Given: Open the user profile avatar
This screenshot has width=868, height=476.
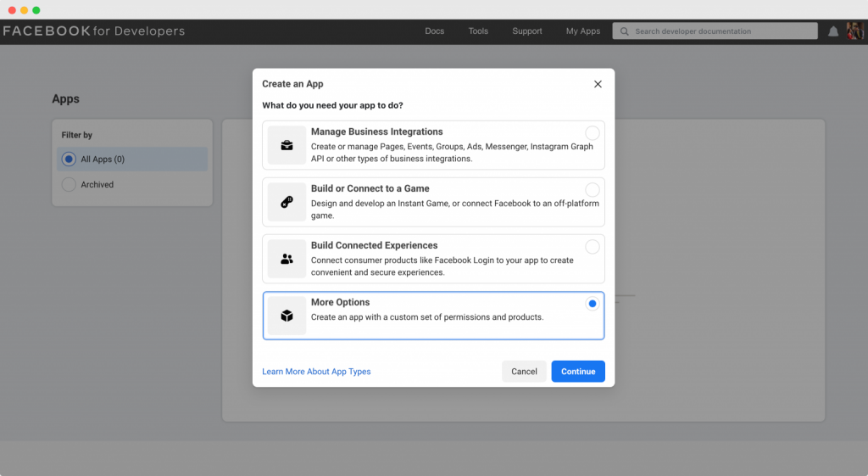Looking at the screenshot, I should click(854, 31).
